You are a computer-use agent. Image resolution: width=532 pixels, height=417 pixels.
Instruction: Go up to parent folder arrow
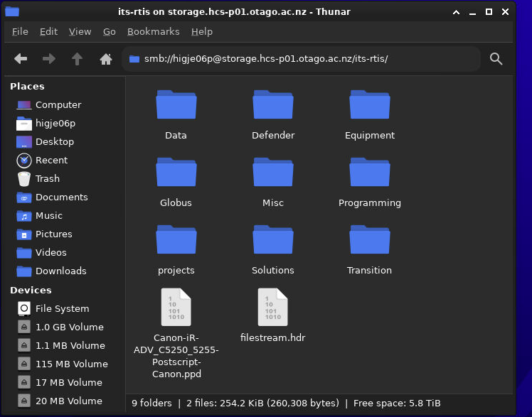[78, 59]
